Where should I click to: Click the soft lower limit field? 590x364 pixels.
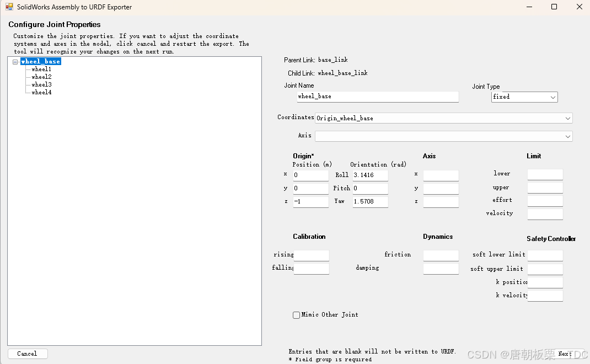(x=545, y=255)
